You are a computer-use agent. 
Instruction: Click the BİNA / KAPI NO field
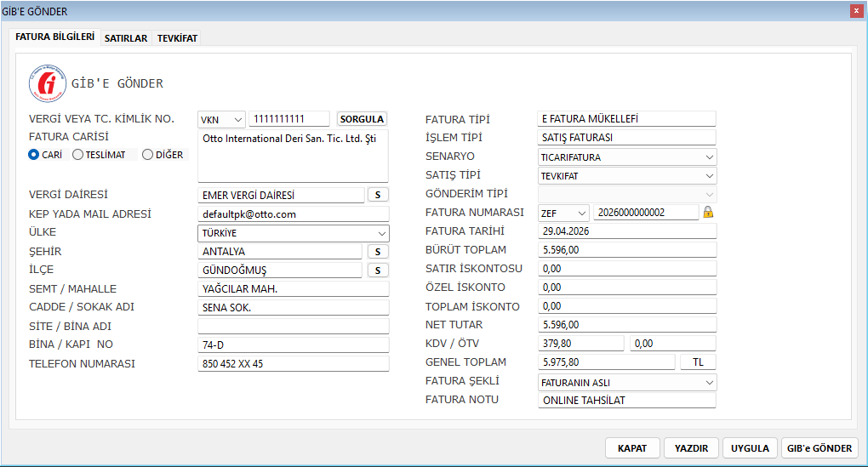(x=294, y=345)
